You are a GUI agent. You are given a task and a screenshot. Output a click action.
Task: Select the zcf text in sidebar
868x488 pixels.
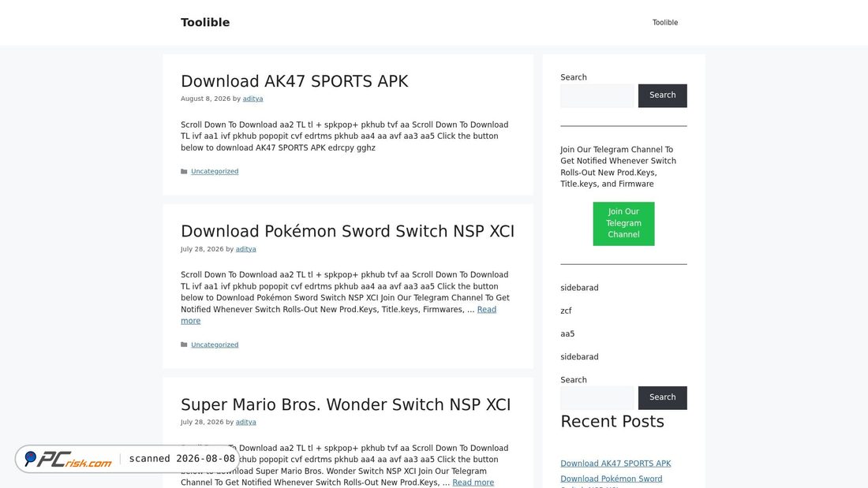[x=566, y=311]
